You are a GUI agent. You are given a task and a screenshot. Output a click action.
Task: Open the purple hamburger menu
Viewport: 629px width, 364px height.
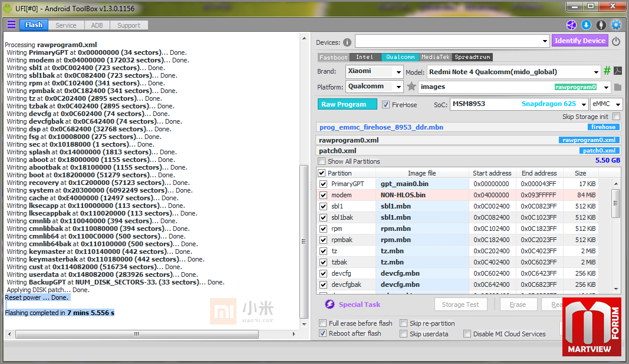11,25
